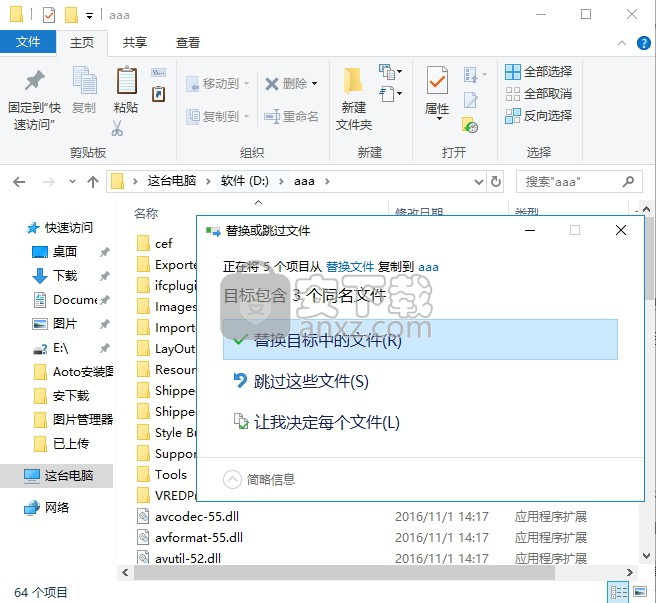Click the aaa destination link in dialog
Screen dimensions: 656x603
pyautogui.click(x=428, y=267)
